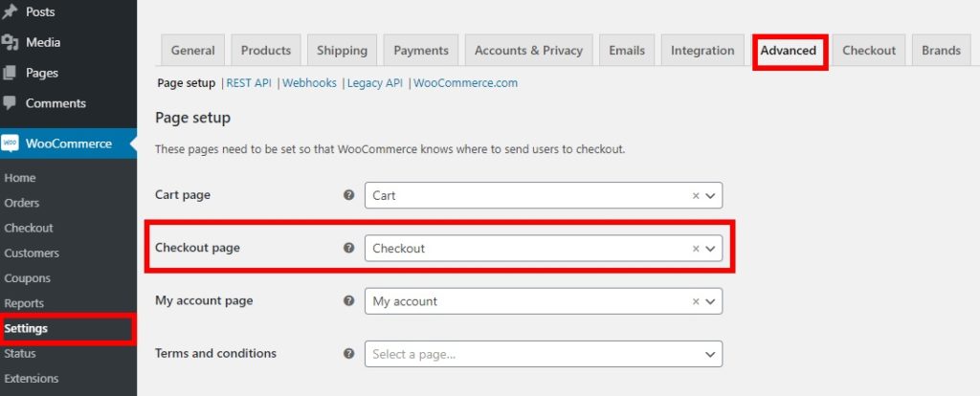The image size is (980, 396).
Task: Click help icon beside Cart page
Action: [348, 195]
